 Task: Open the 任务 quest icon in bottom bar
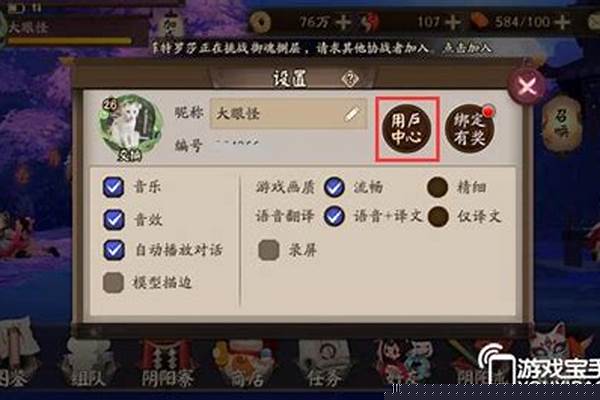324,364
